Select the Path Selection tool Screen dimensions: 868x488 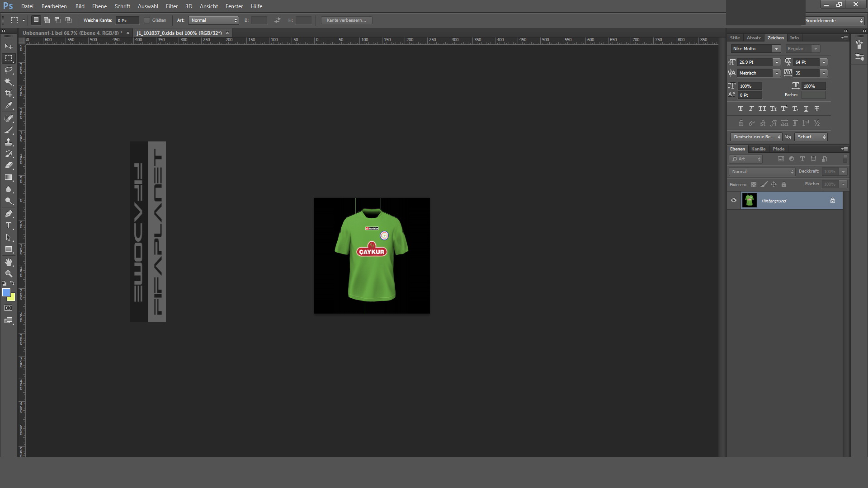9,237
